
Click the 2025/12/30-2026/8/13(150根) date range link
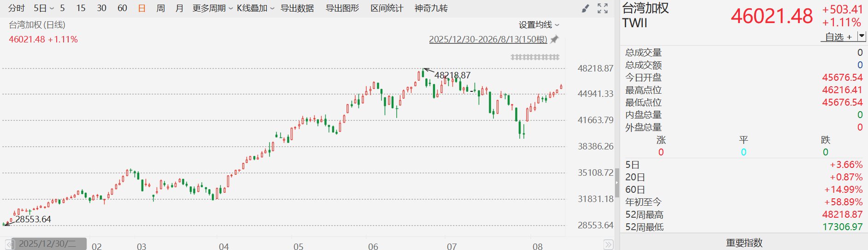[x=488, y=39]
